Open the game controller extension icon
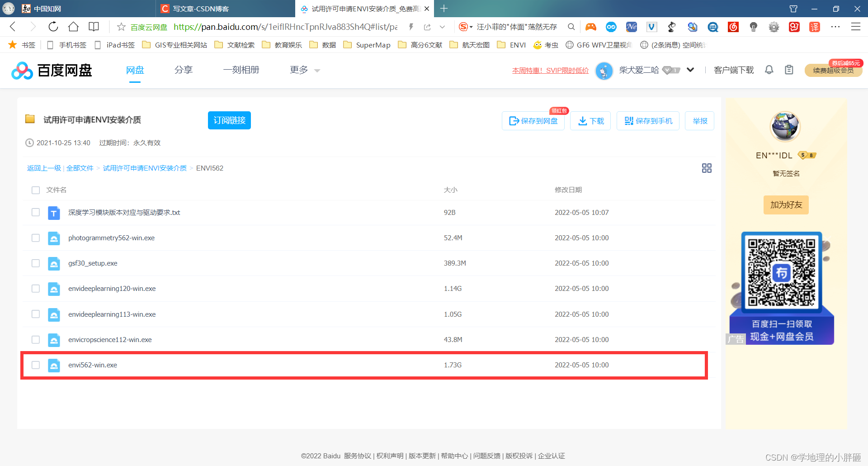Viewport: 868px width, 466px height. tap(590, 27)
